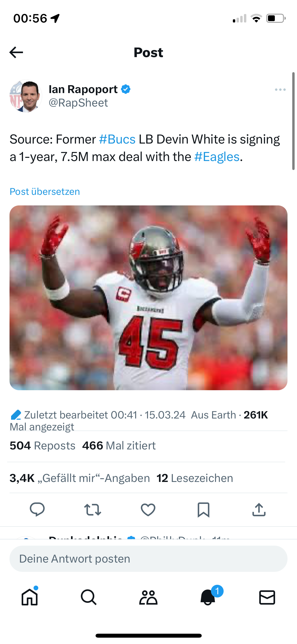Open the Communities people icon
The width and height of the screenshot is (297, 644).
148,597
